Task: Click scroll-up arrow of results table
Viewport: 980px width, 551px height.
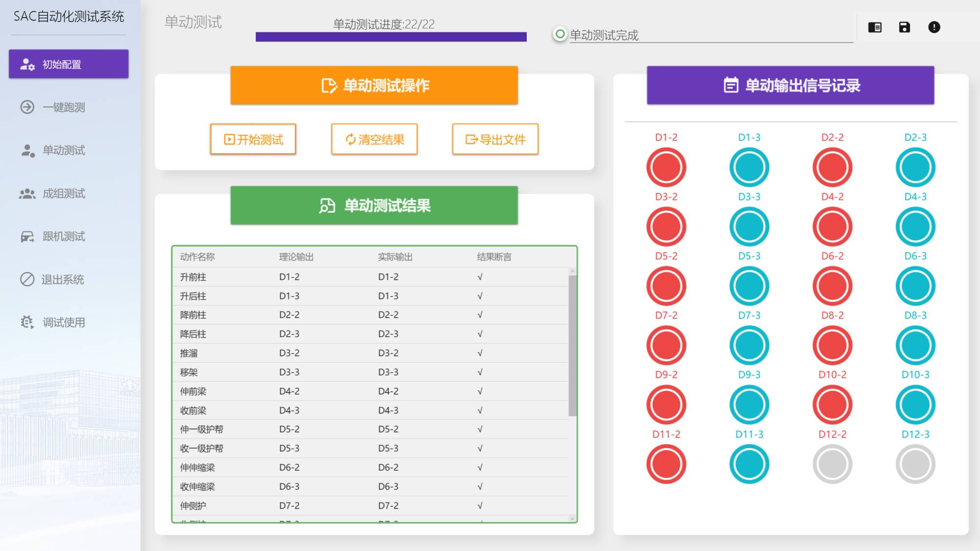Action: (572, 271)
